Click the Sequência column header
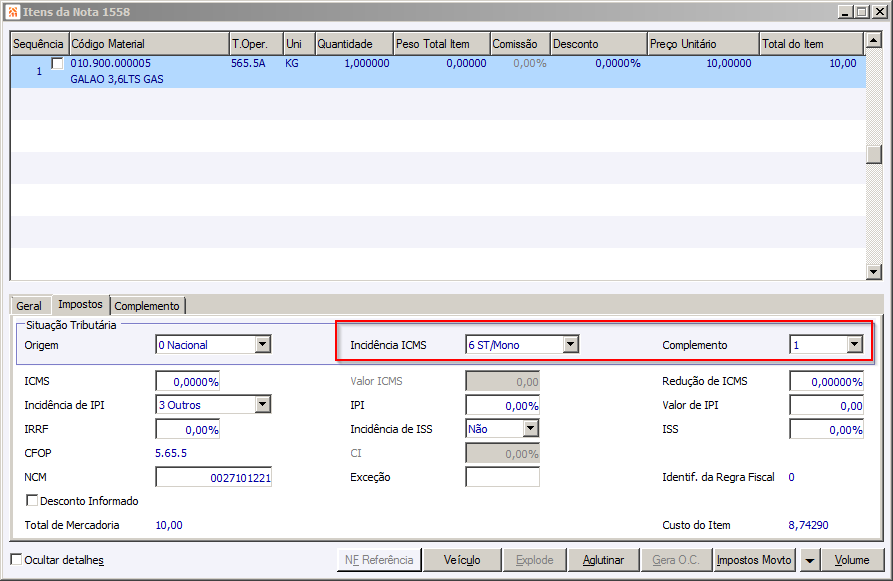Image resolution: width=893 pixels, height=581 pixels. pyautogui.click(x=39, y=44)
